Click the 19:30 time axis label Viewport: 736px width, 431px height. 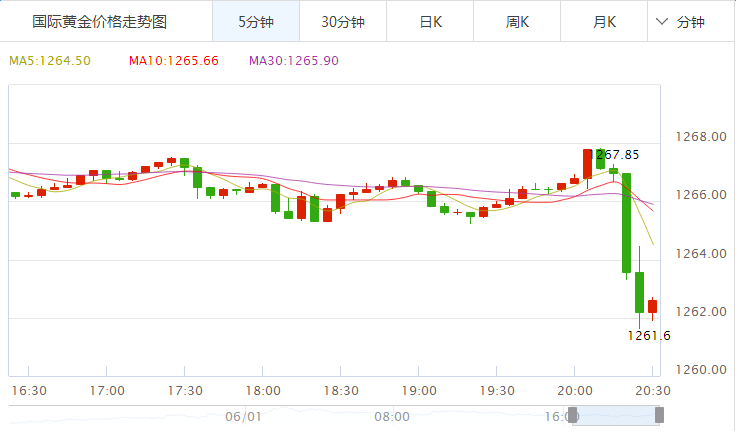point(497,391)
